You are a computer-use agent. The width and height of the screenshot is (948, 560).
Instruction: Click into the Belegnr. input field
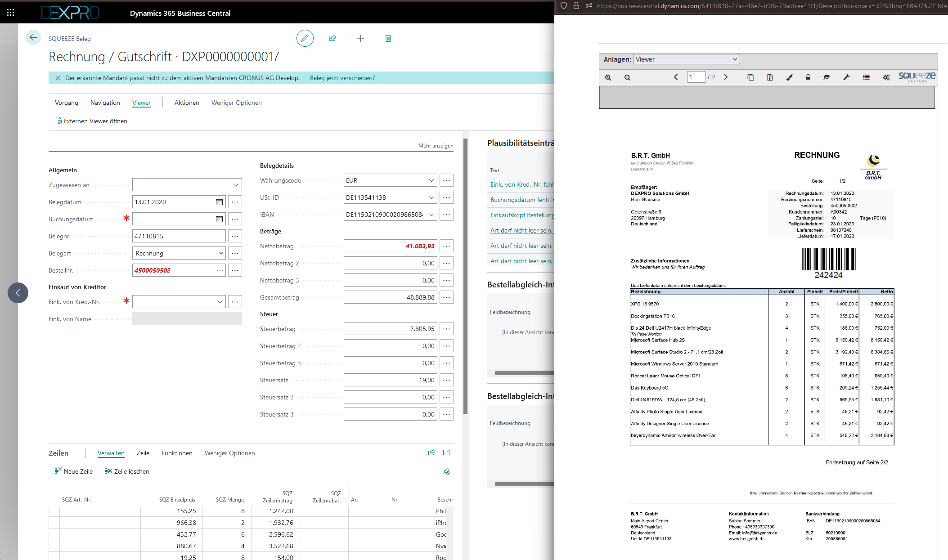pos(179,236)
